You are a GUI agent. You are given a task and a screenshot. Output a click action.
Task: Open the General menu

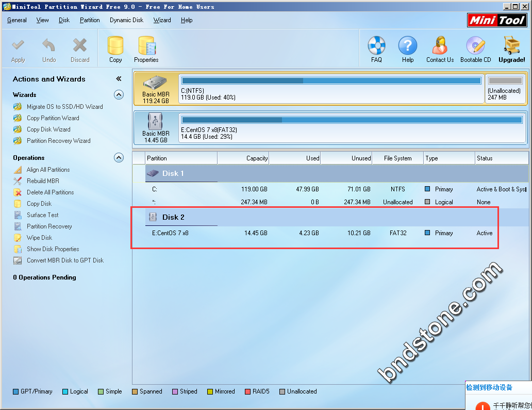[x=17, y=20]
